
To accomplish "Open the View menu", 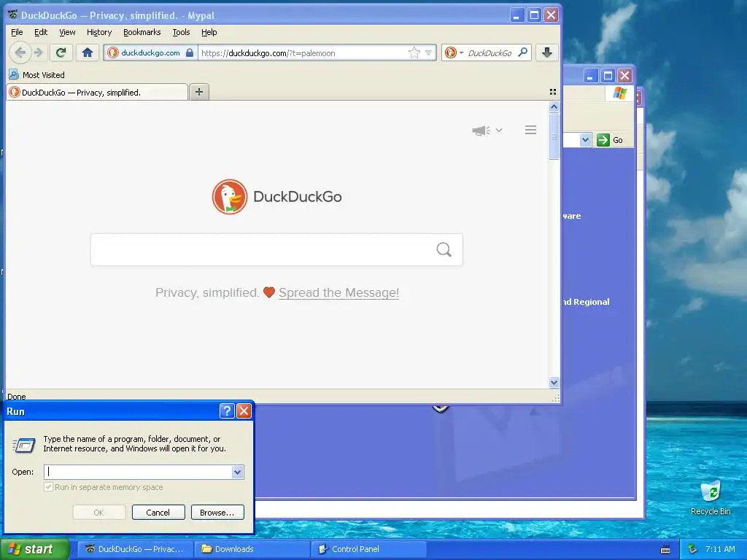I will click(x=67, y=32).
